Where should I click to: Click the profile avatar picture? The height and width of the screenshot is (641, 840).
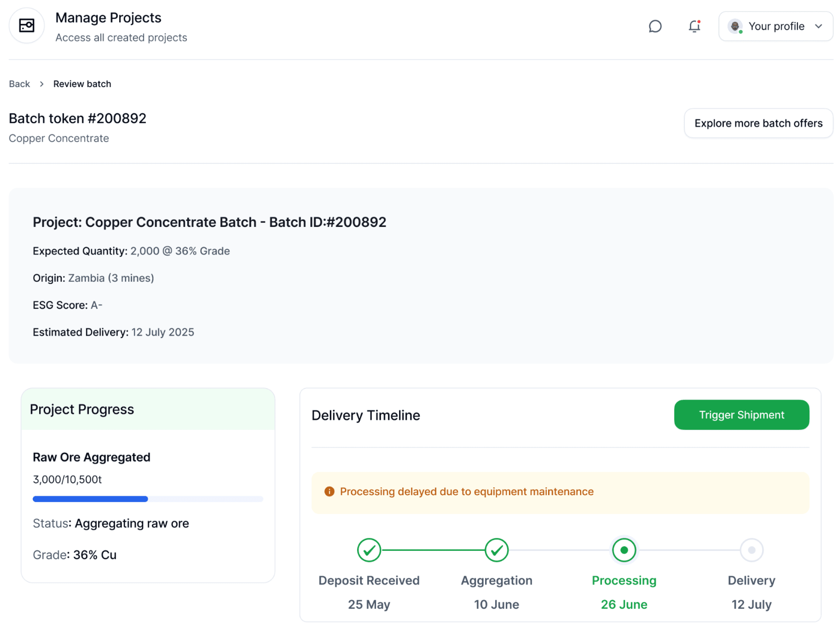(x=734, y=26)
